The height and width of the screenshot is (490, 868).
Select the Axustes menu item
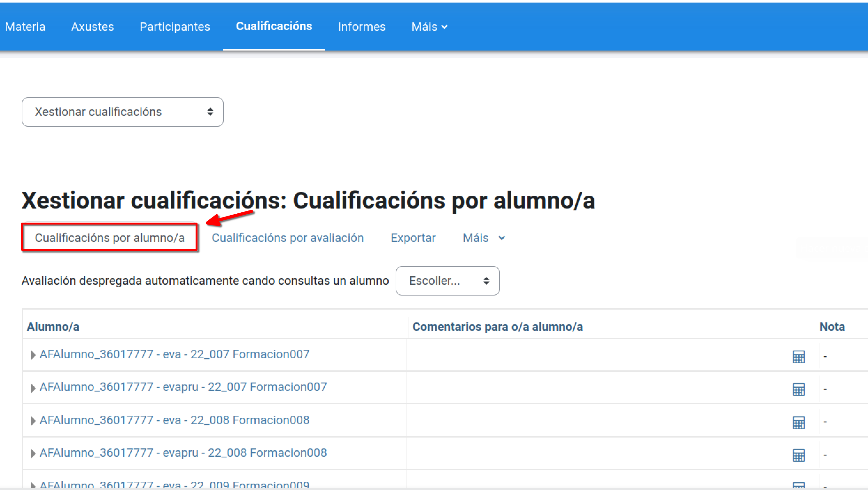[92, 27]
